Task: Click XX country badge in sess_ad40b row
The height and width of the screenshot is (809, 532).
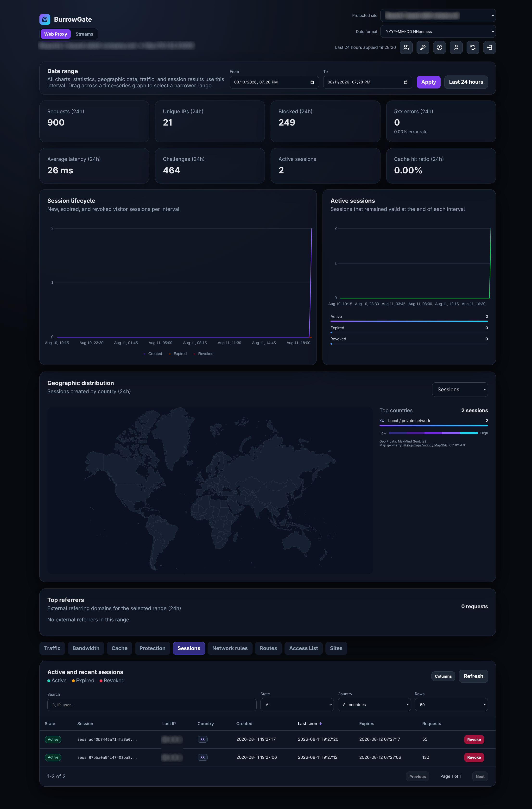Action: pyautogui.click(x=203, y=739)
